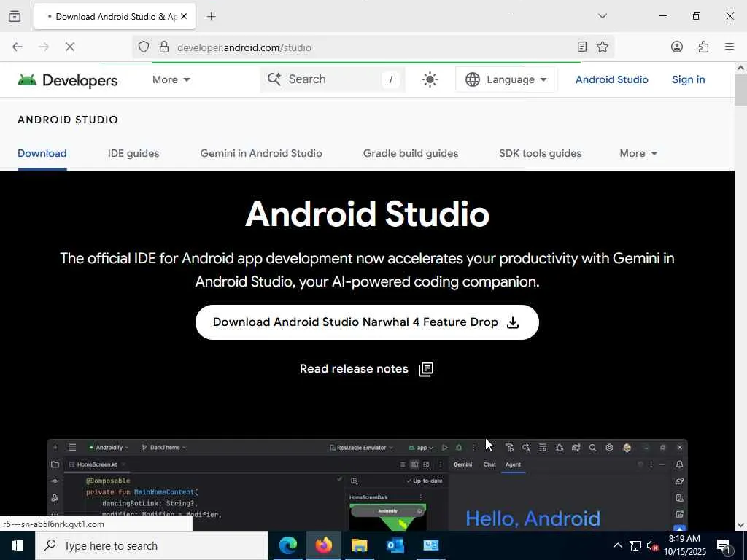Expand the More tabs dropdown
Screen dimensions: 747x560
click(638, 153)
